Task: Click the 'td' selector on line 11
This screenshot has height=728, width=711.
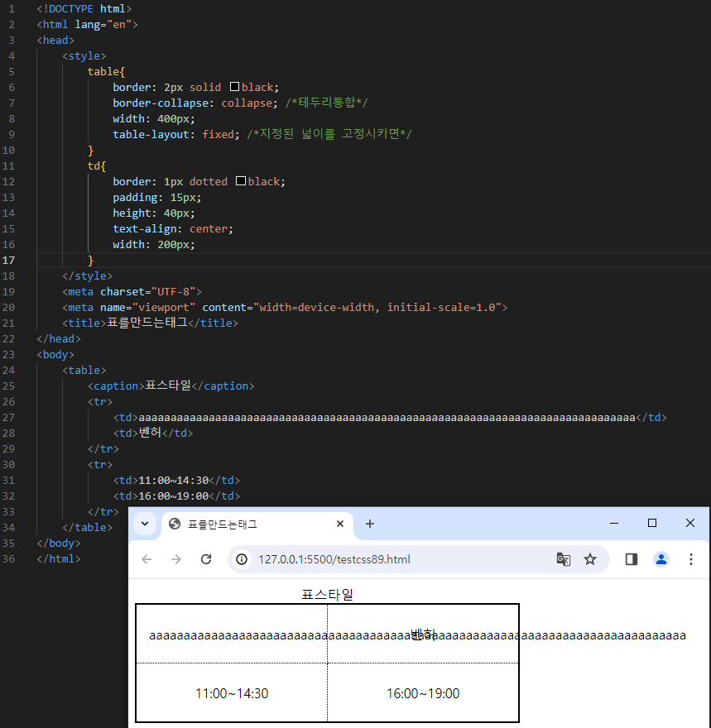Action: coord(94,165)
